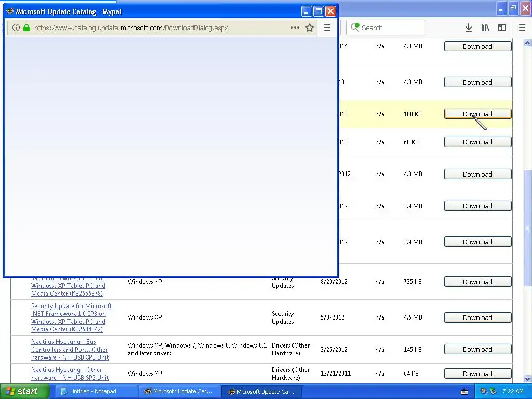Close the Microsoft Update Catalog popup window
Screen dimensions: 532x399
click(330, 11)
